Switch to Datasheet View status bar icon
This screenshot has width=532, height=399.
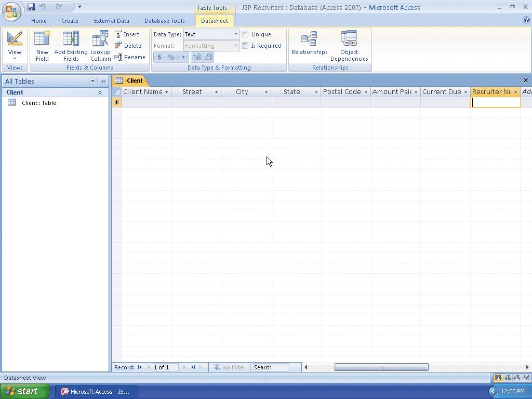tap(498, 378)
